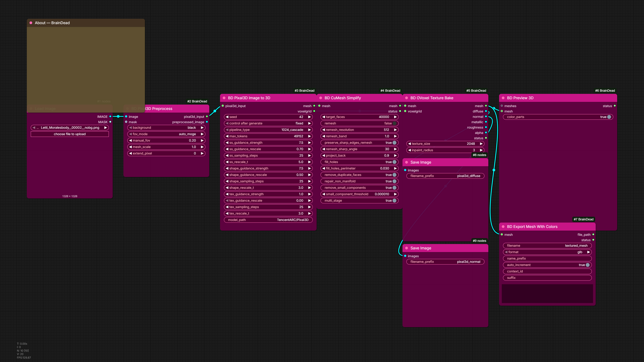Click the images input socket of pixal3d_normal Save Image
The image size is (644, 362).
click(x=405, y=256)
